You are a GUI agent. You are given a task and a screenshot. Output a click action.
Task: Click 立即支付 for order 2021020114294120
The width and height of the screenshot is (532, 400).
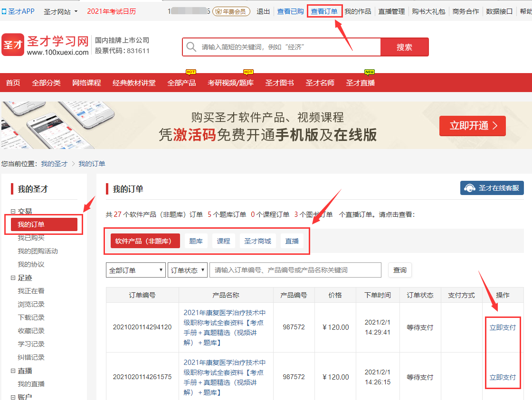click(x=503, y=327)
